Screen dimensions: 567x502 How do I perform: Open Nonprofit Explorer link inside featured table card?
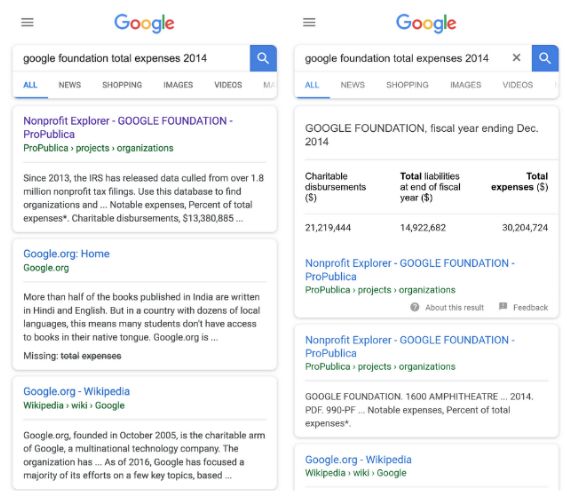point(410,269)
